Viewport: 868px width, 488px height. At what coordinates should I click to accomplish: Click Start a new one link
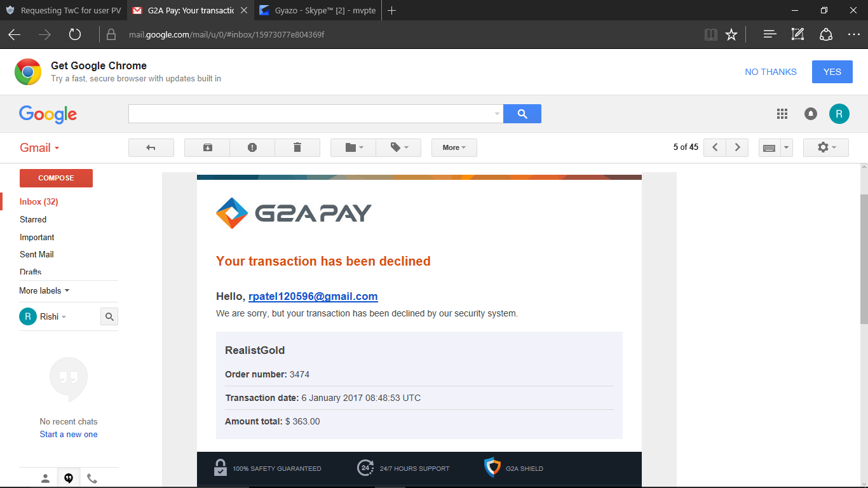[69, 435]
